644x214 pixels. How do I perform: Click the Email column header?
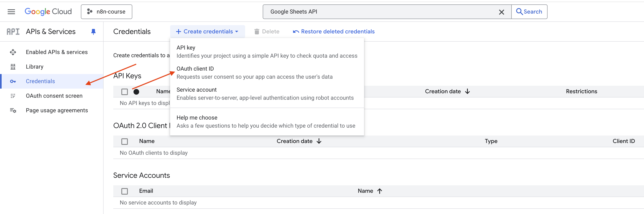pyautogui.click(x=146, y=191)
